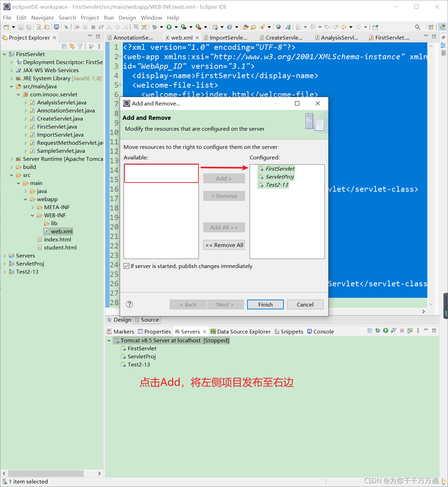The width and height of the screenshot is (448, 487).
Task: Collapse the FirstServlet project node
Action: [x=5, y=54]
